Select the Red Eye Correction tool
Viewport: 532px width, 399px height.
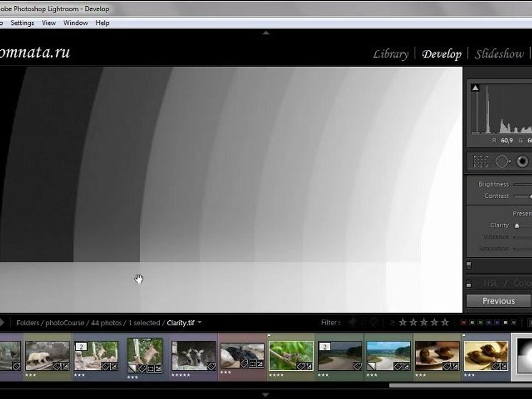523,161
